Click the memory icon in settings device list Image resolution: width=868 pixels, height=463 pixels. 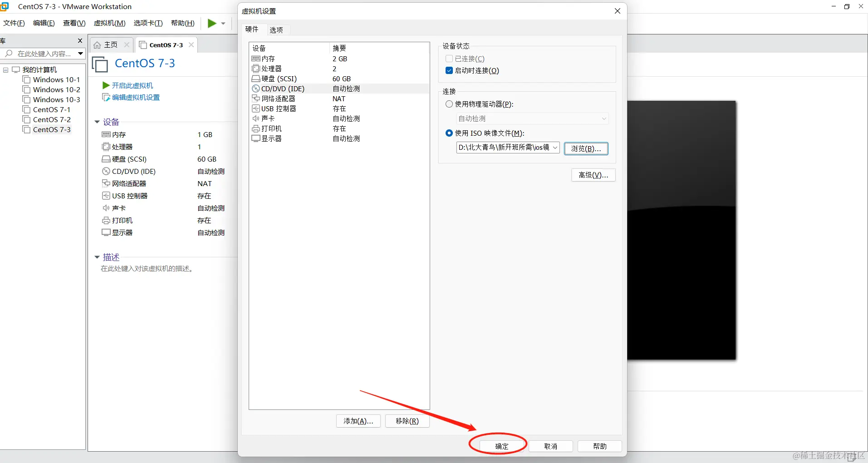point(256,59)
